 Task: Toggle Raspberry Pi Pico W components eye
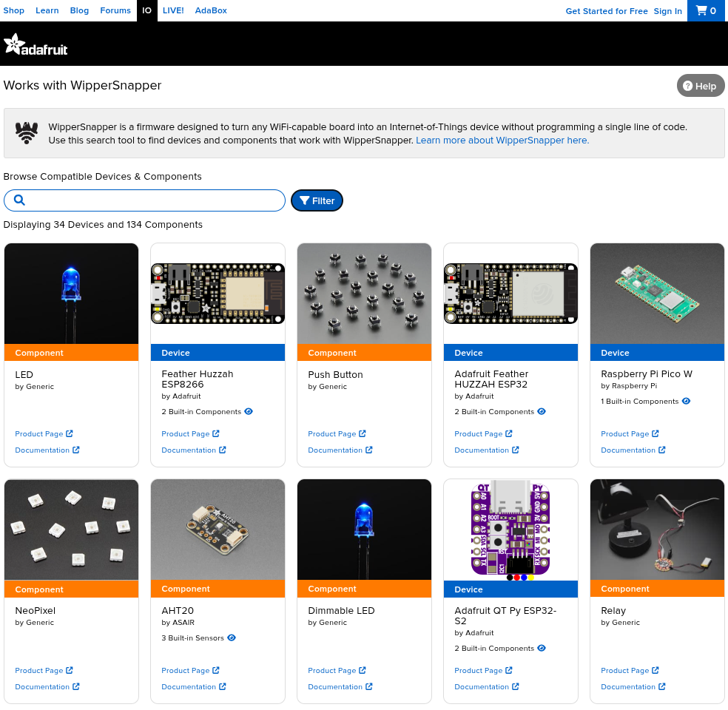click(686, 402)
